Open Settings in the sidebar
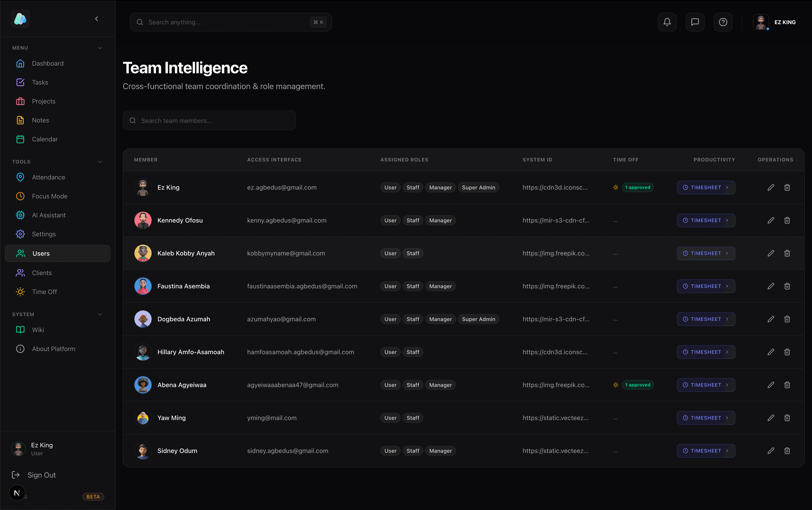Screen dimensions: 812x510 pos(58,234)
